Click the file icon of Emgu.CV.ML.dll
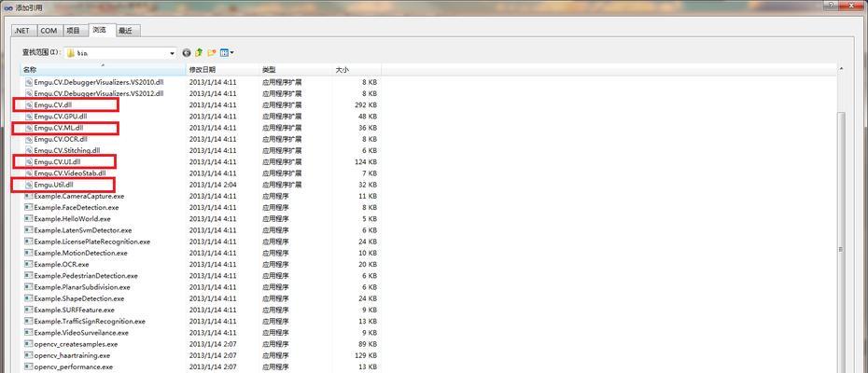 click(x=29, y=128)
